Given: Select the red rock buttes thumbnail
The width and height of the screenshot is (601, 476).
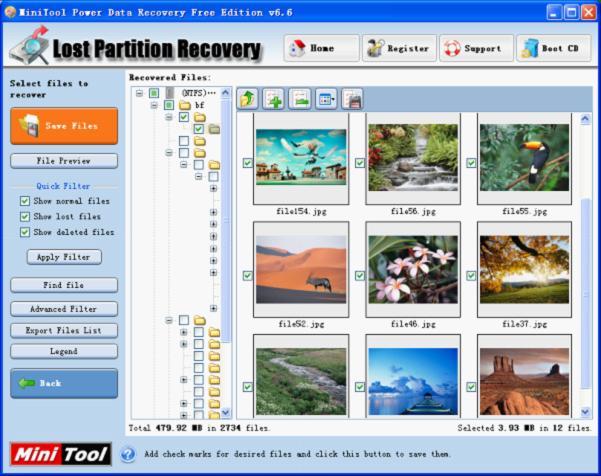Looking at the screenshot, I should (x=524, y=382).
